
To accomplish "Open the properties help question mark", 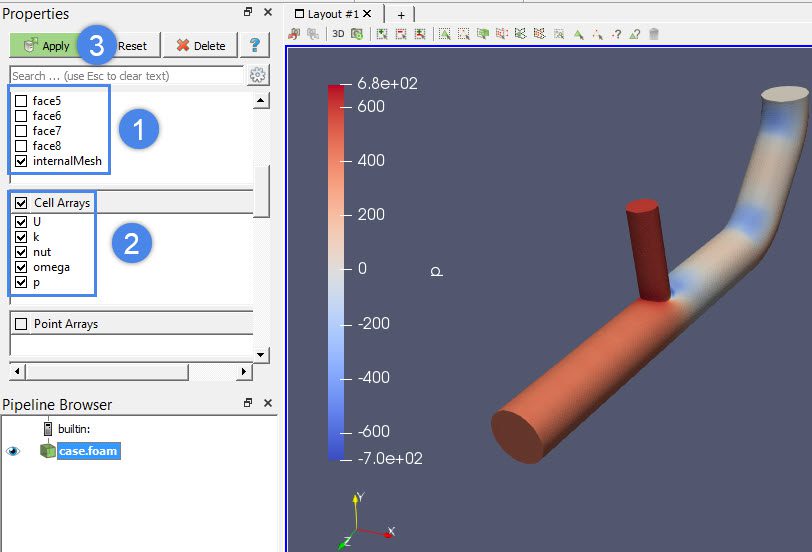I will [256, 46].
